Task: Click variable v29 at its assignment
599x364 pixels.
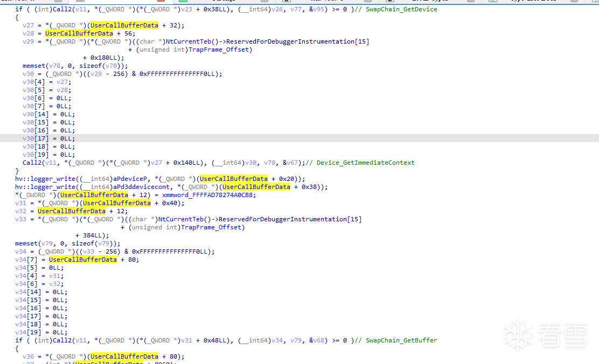Action: click(x=28, y=41)
